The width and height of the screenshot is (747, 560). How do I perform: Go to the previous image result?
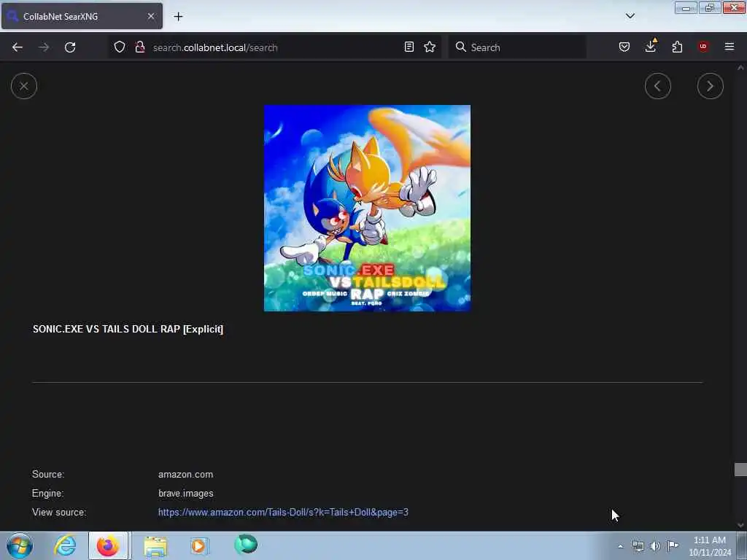pyautogui.click(x=657, y=86)
